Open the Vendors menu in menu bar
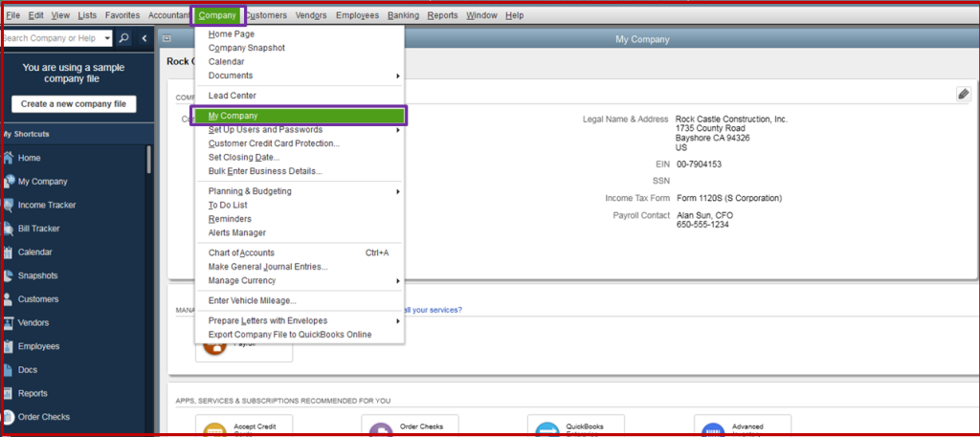The image size is (980, 437). point(311,15)
